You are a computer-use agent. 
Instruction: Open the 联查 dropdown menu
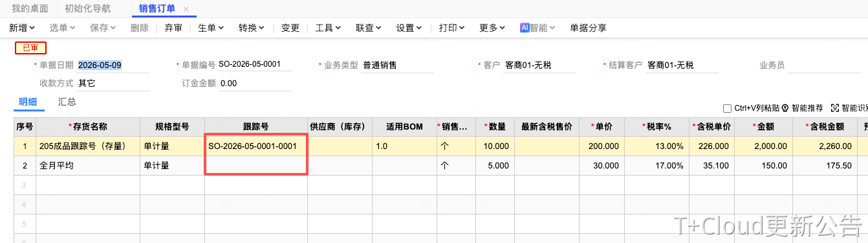(369, 28)
